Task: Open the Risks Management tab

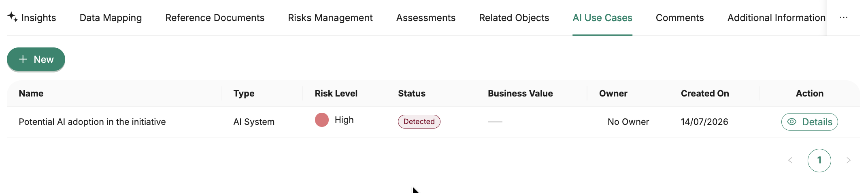Action: 330,18
